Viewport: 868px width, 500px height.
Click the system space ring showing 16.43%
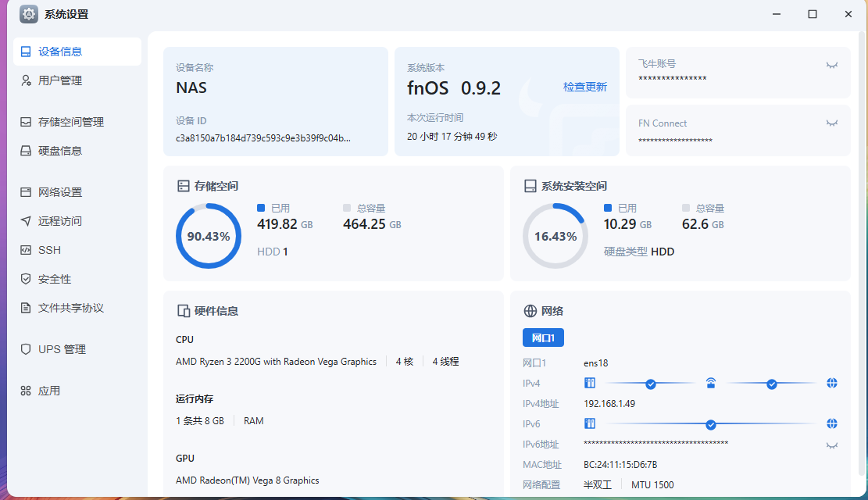(x=555, y=236)
